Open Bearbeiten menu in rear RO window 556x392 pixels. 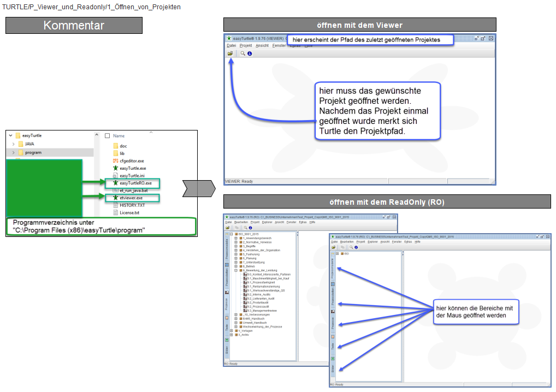click(x=241, y=222)
